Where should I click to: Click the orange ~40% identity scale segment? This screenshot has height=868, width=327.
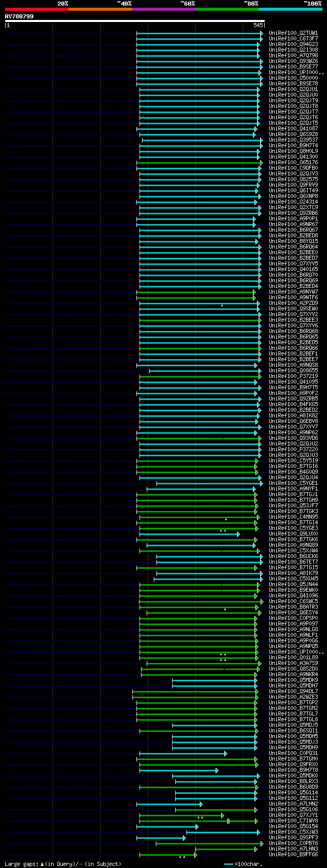pyautogui.click(x=100, y=9)
